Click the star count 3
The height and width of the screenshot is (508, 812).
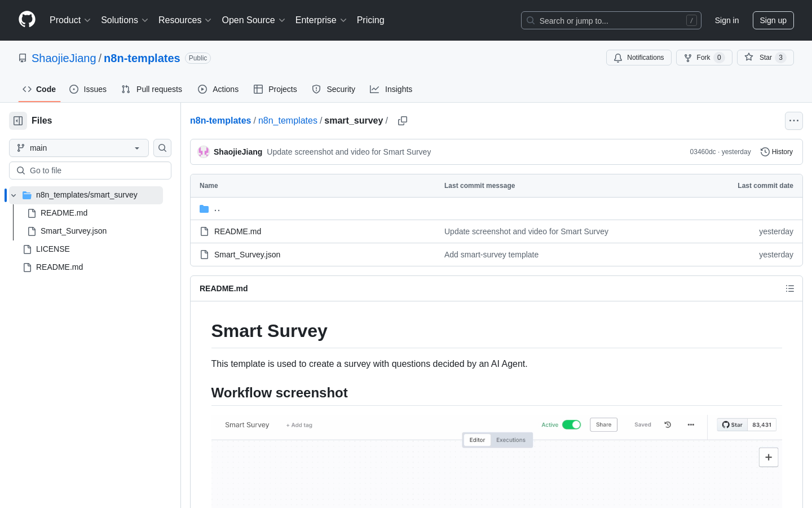pyautogui.click(x=780, y=58)
